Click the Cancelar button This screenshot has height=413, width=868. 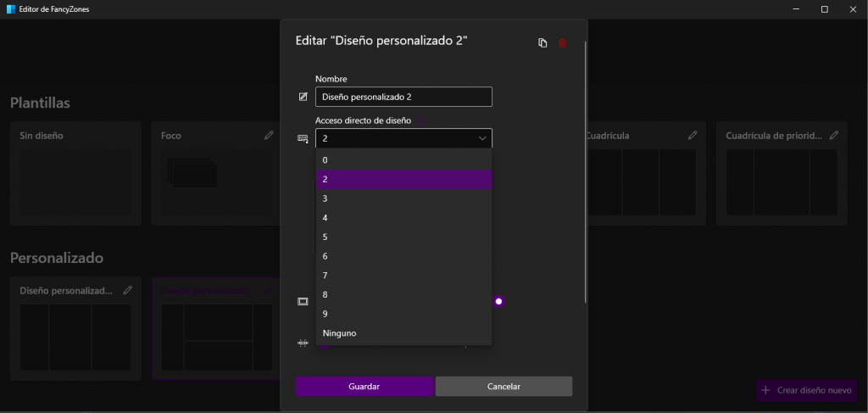click(504, 387)
